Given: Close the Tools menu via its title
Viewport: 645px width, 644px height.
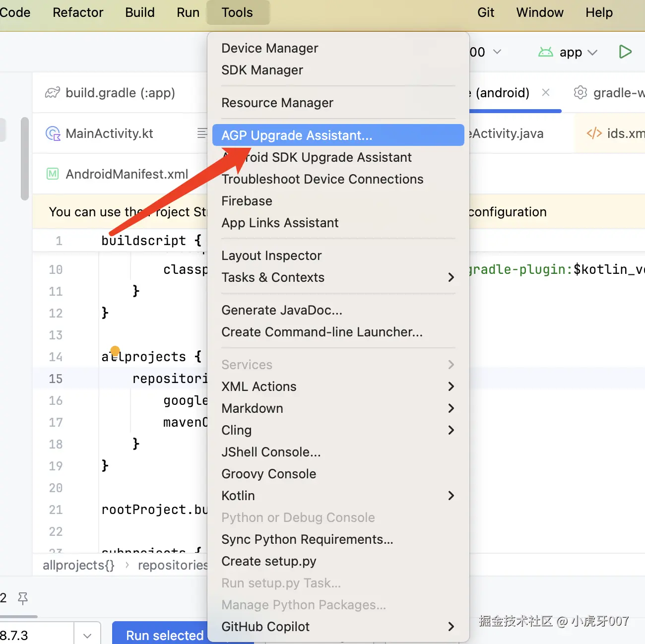Looking at the screenshot, I should (x=237, y=12).
